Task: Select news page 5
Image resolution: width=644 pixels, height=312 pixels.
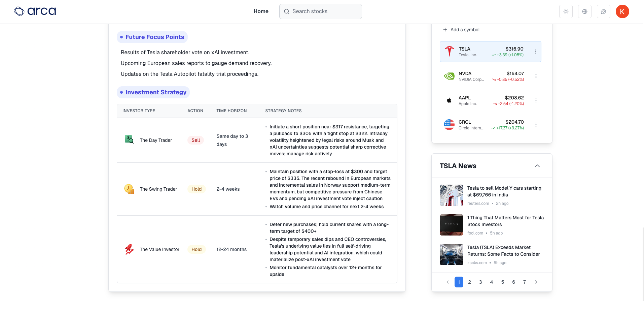Action: (x=503, y=282)
